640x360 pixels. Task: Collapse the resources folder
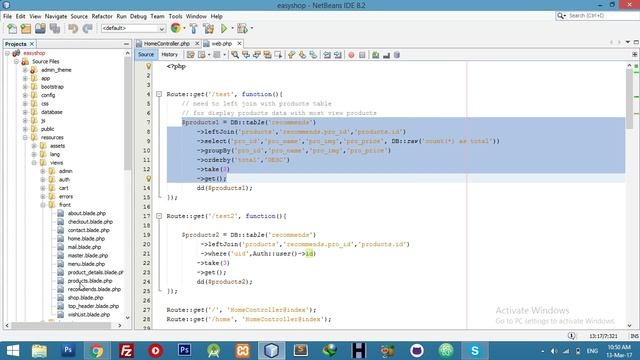click(25, 138)
